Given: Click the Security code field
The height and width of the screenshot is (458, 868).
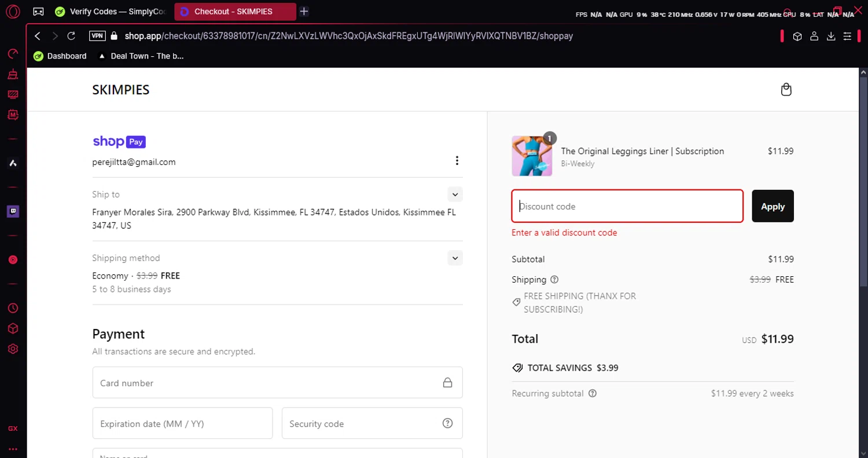Looking at the screenshot, I should coord(372,423).
